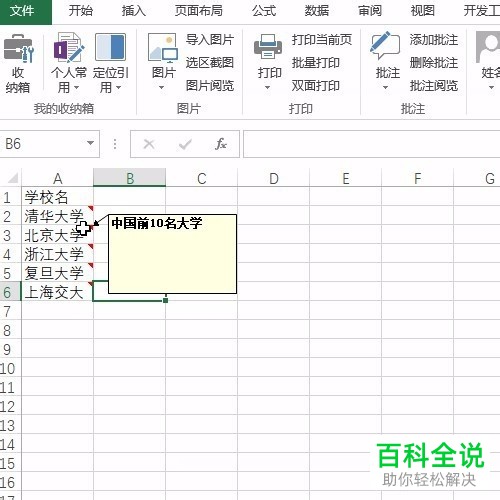500x500 pixels.
Task: Switch to the 开始 tab
Action: pyautogui.click(x=81, y=11)
